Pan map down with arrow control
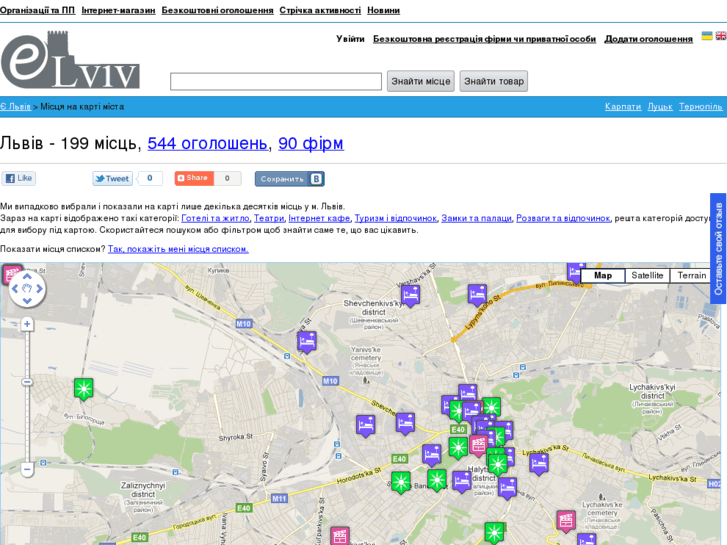This screenshot has width=727, height=545. (x=27, y=301)
